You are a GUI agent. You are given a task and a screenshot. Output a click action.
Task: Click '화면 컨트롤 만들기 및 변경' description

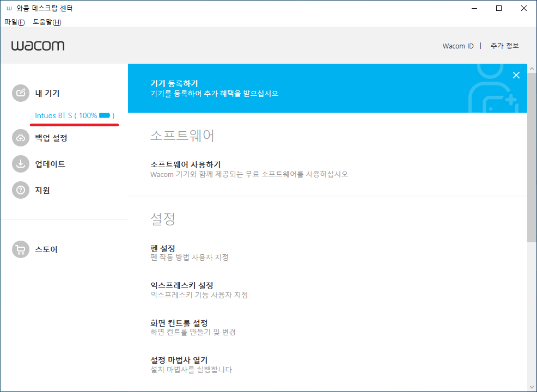193,332
